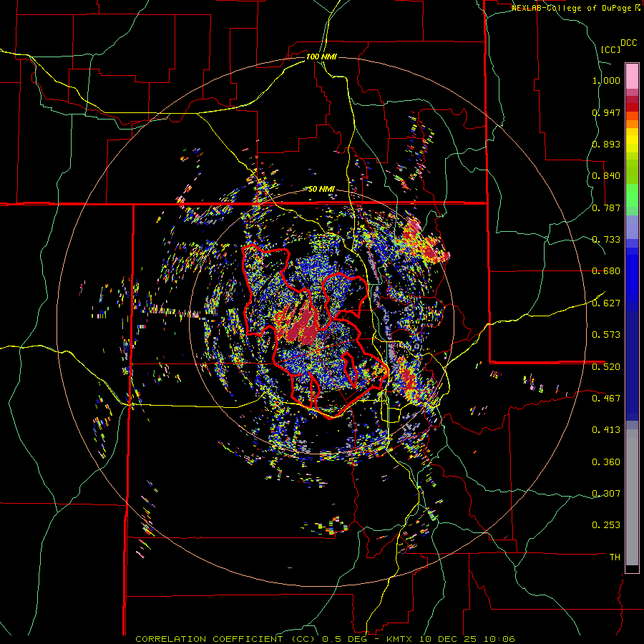Click the [CC] legend heading
This screenshot has width=644, height=644.
coord(610,49)
